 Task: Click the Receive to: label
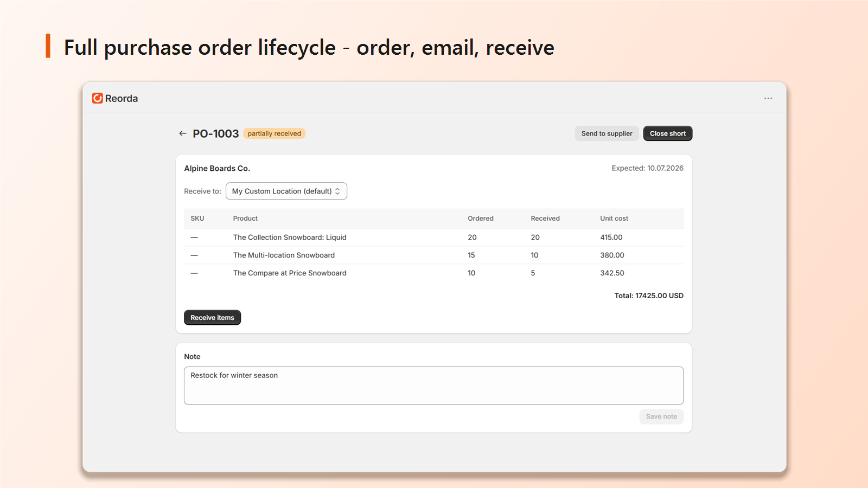(202, 191)
